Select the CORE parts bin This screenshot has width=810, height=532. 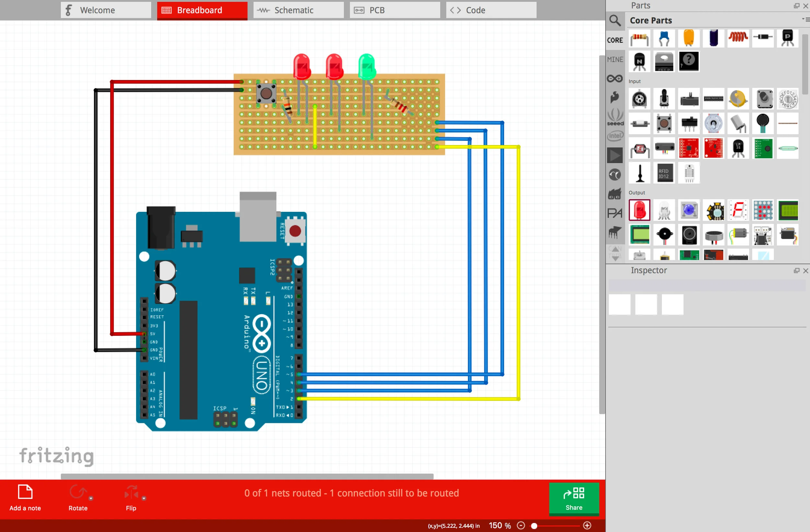click(x=615, y=40)
